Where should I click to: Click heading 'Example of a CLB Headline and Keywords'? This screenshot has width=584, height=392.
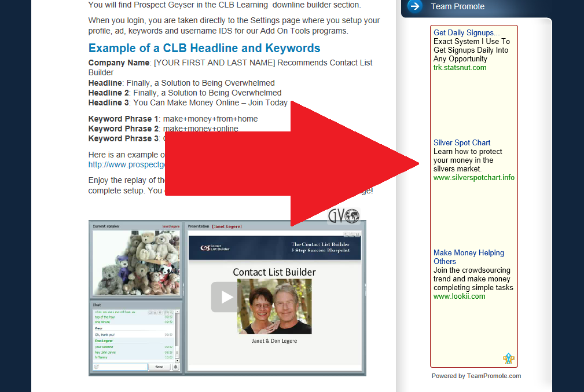pos(204,48)
